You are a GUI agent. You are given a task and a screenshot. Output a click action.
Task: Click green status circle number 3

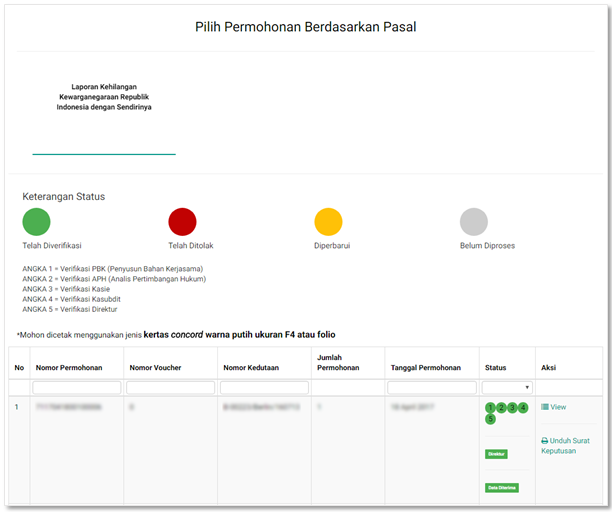pyautogui.click(x=512, y=407)
